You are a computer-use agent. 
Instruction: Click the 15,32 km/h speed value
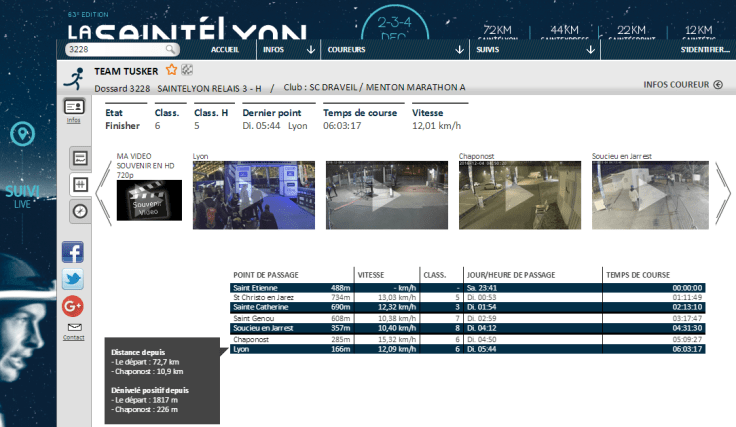coord(397,339)
